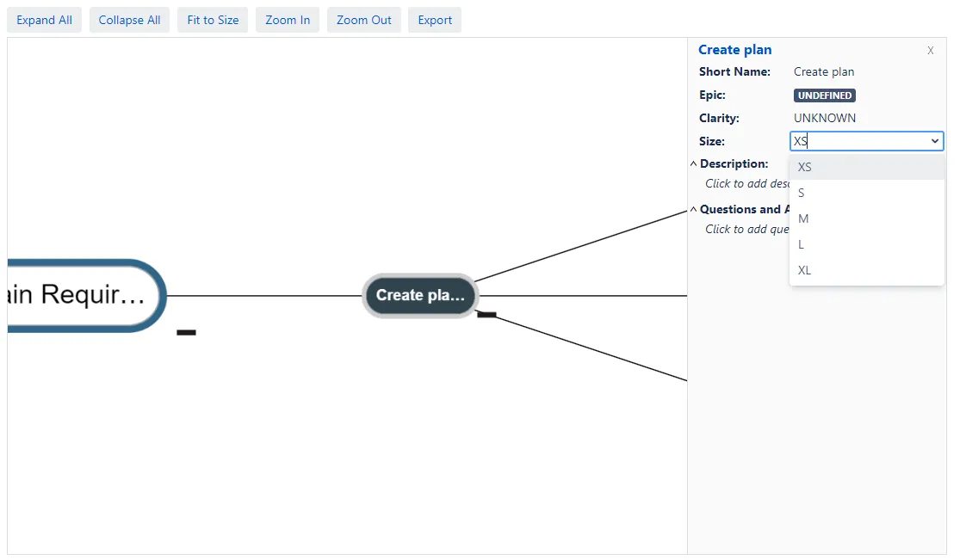
Task: Click the UNKNOWN clarity value
Action: pos(824,118)
